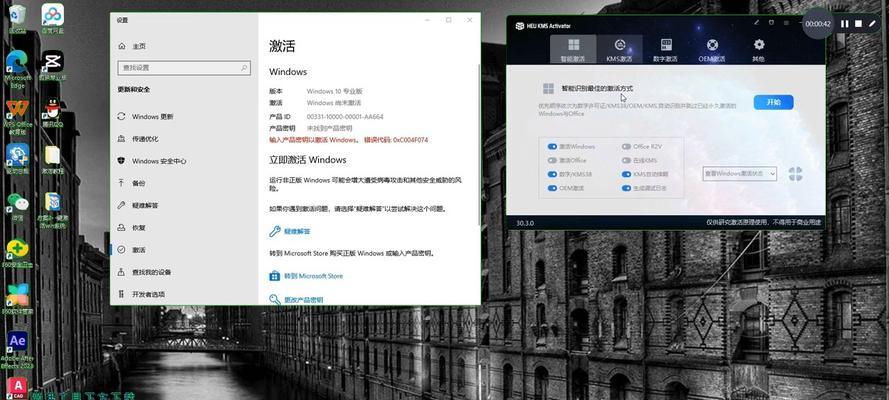The width and height of the screenshot is (889, 400).
Task: Toggle the OEM激活 switch
Action: (x=552, y=188)
